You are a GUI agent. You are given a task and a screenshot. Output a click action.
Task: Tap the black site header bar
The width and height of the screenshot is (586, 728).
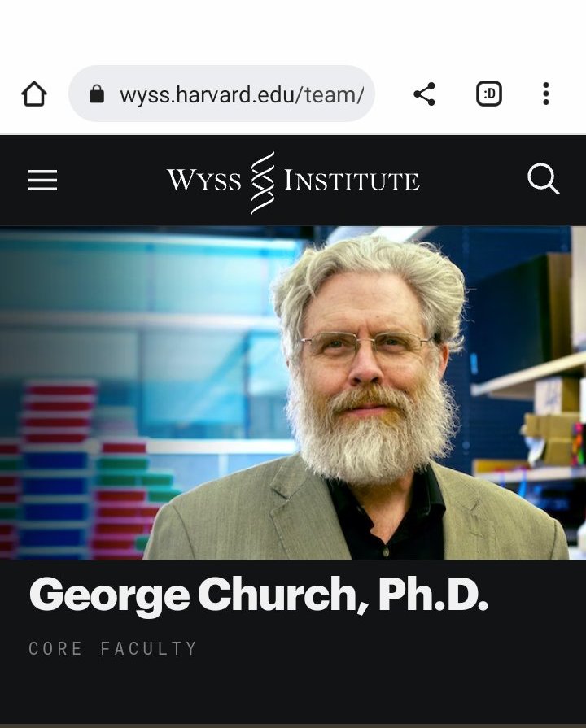point(293,180)
